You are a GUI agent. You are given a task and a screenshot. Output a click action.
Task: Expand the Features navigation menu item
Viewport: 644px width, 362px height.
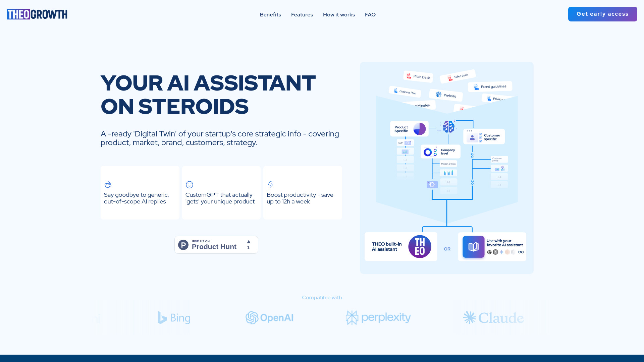[x=302, y=15]
